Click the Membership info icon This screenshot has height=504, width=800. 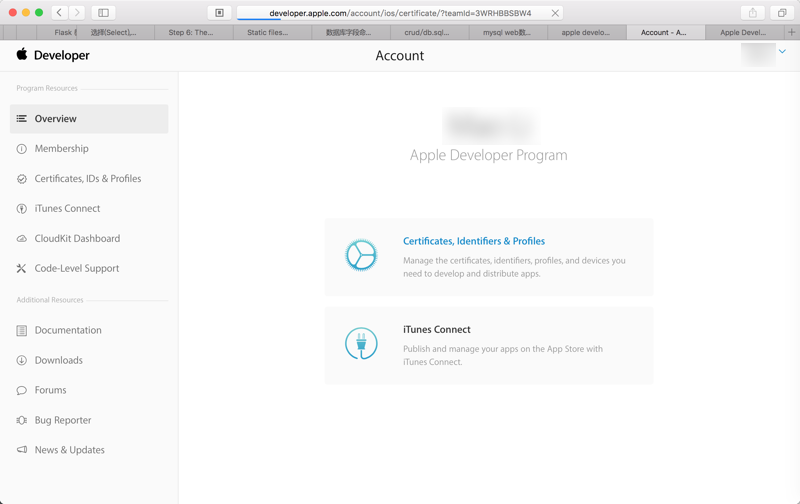21,149
